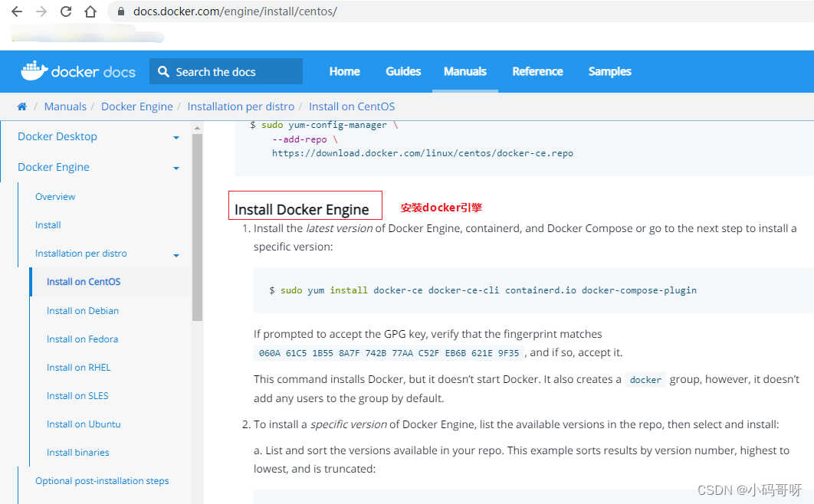Click the browser back arrow
The image size is (814, 504).
[x=16, y=11]
